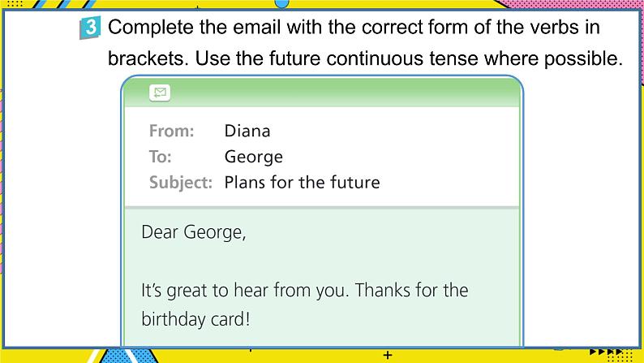Click the green email header bar
The width and height of the screenshot is (644, 363).
pyautogui.click(x=321, y=93)
